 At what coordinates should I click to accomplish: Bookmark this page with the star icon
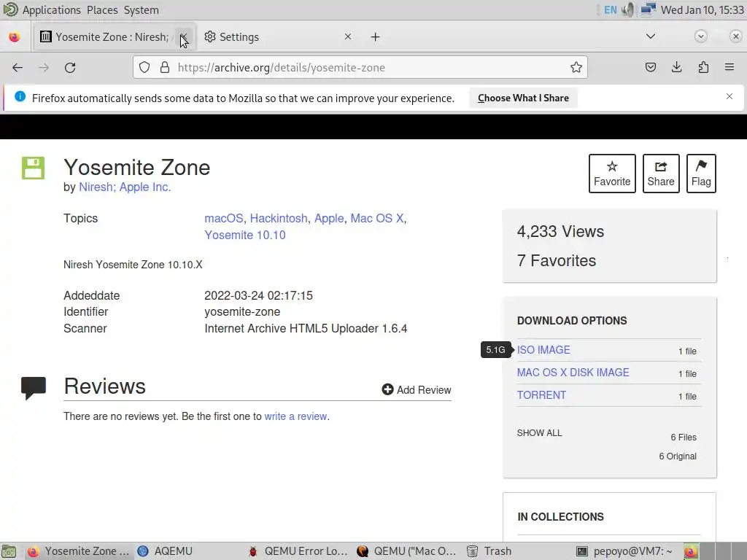pyautogui.click(x=576, y=68)
